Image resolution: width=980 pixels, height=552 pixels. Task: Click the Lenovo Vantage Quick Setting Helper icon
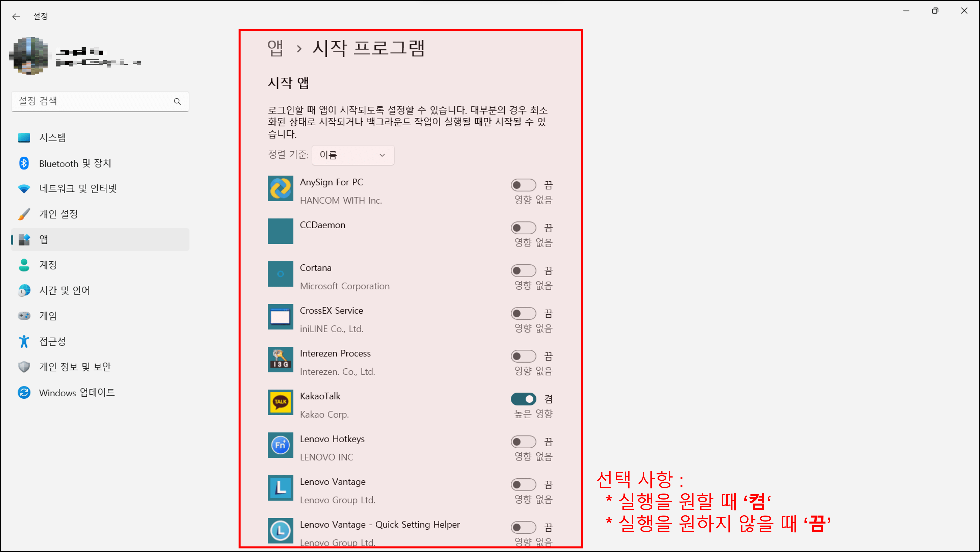280,531
